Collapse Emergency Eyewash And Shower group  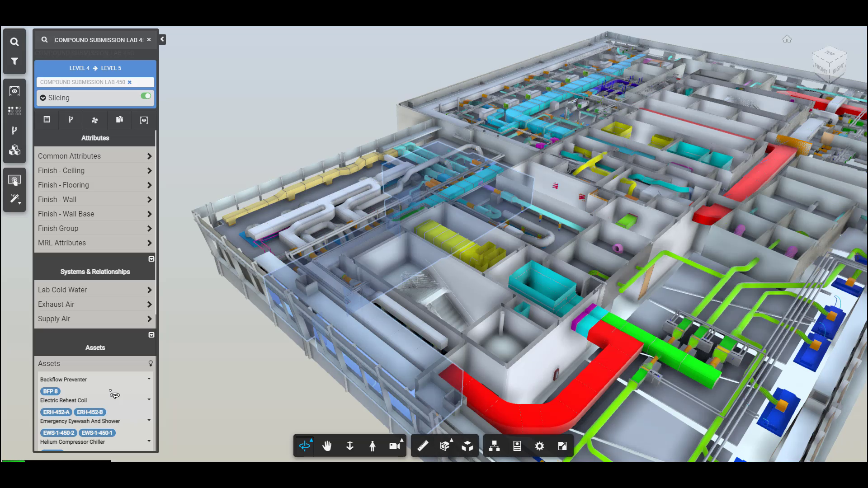coord(149,420)
